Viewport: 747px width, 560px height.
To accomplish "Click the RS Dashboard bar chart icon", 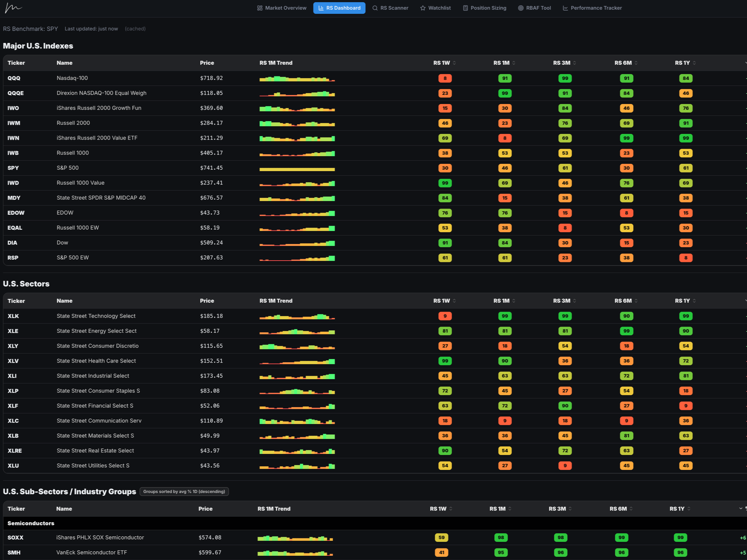I will tap(321, 8).
